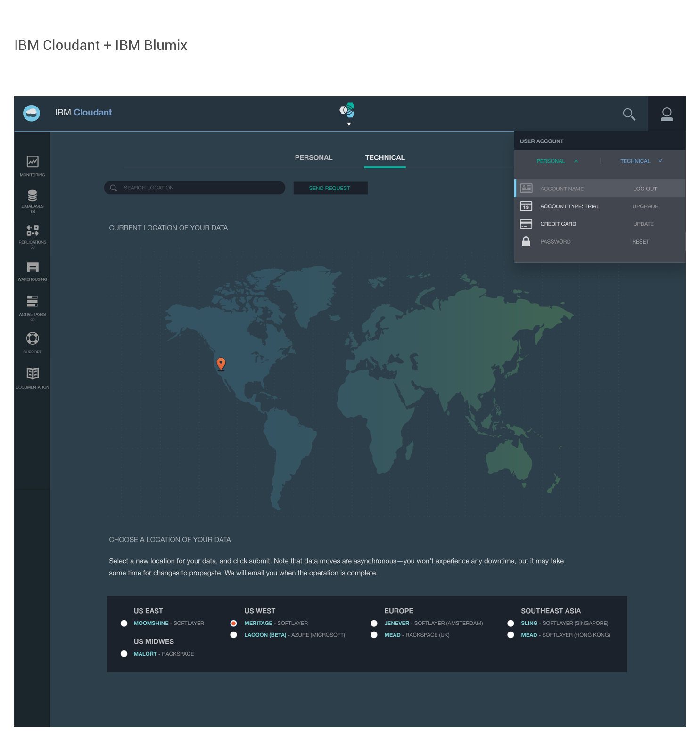Open the search magnifier in the header
The height and width of the screenshot is (739, 700).
pyautogui.click(x=629, y=114)
